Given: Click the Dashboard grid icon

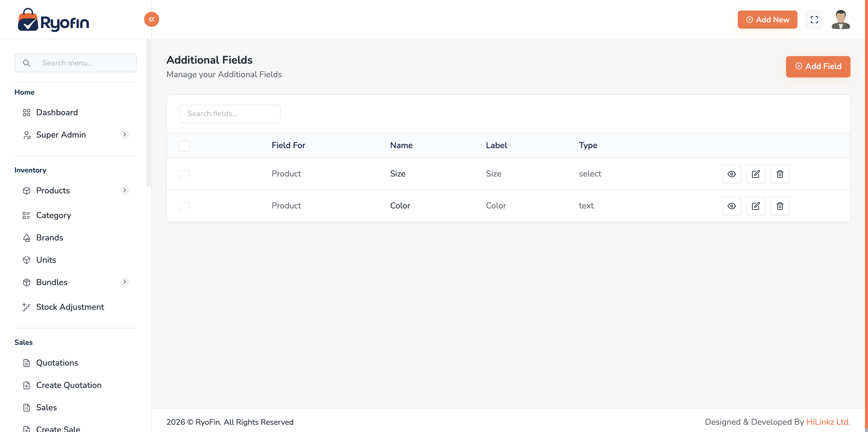Looking at the screenshot, I should click(x=27, y=113).
